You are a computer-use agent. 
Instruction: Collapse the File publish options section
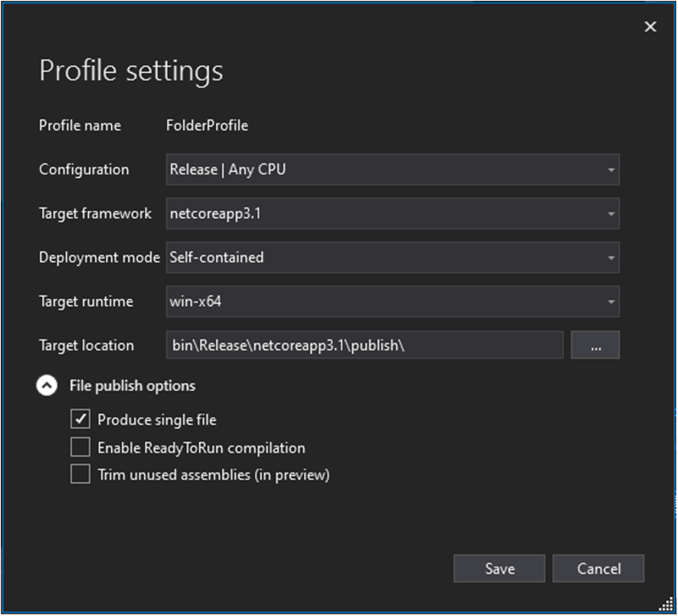47,386
